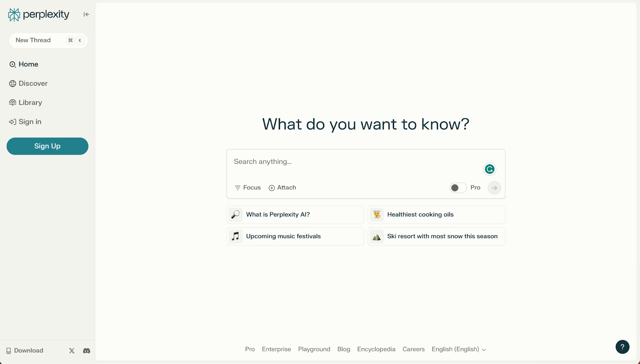The height and width of the screenshot is (364, 640).
Task: Select Upcoming music festivals suggestion
Action: [295, 237]
